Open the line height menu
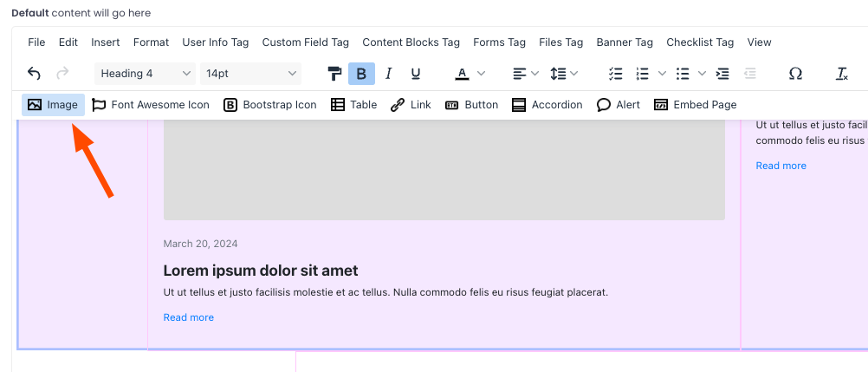 tap(564, 74)
